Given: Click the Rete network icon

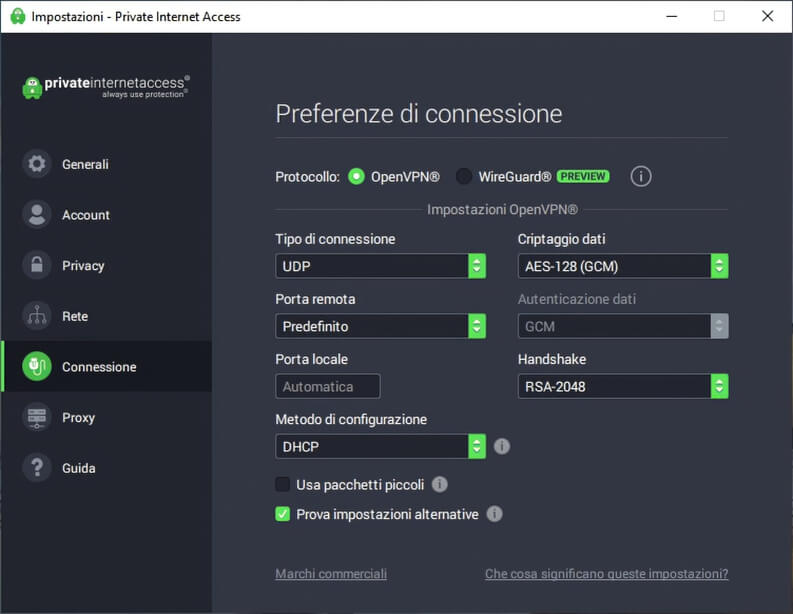Looking at the screenshot, I should 37,316.
